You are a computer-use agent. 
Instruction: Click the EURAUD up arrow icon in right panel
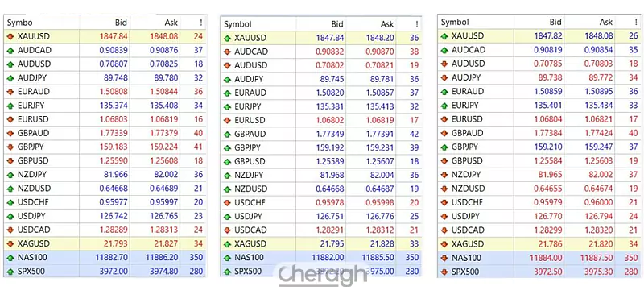[x=444, y=91]
